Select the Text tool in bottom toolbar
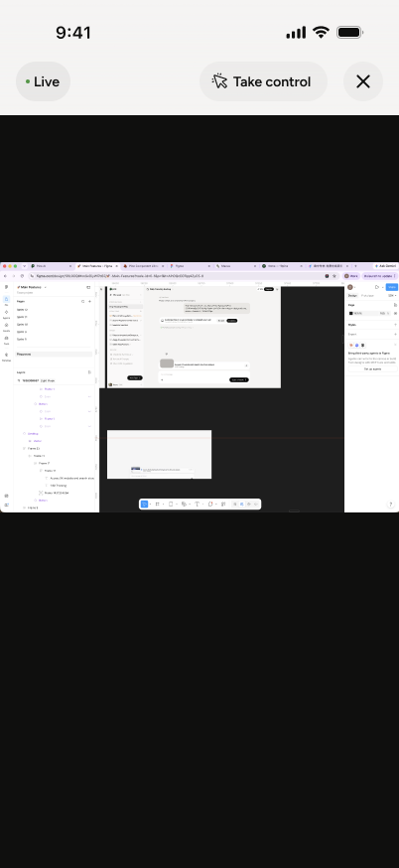Image resolution: width=399 pixels, height=868 pixels. (197, 505)
